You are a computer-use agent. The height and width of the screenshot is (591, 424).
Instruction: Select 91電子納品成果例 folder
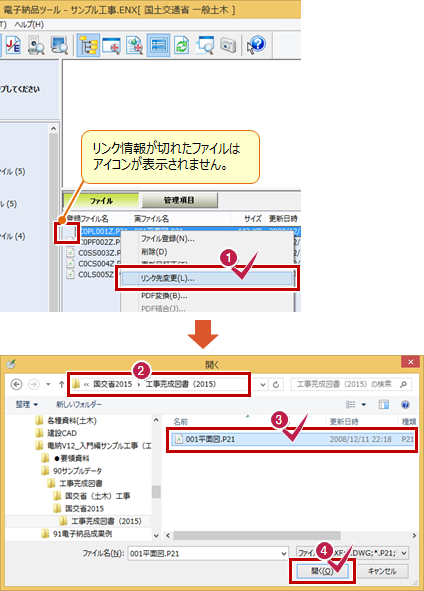(x=77, y=534)
